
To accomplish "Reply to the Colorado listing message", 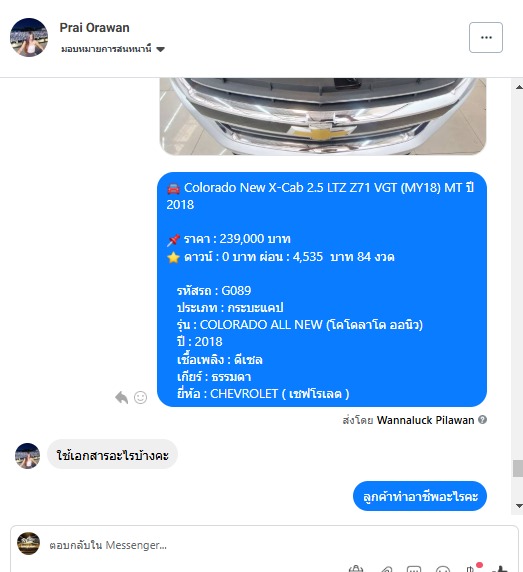I will pos(121,397).
